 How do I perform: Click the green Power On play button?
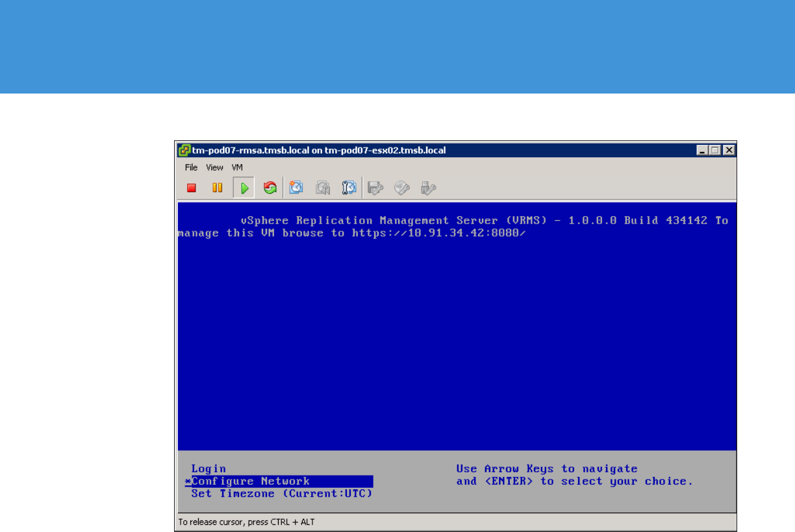244,188
